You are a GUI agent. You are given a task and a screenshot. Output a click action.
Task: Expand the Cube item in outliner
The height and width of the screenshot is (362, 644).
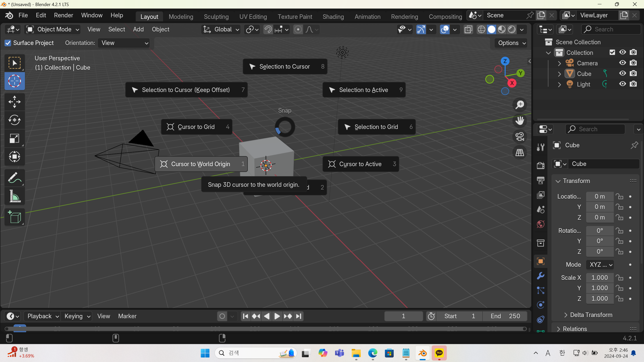tap(559, 74)
